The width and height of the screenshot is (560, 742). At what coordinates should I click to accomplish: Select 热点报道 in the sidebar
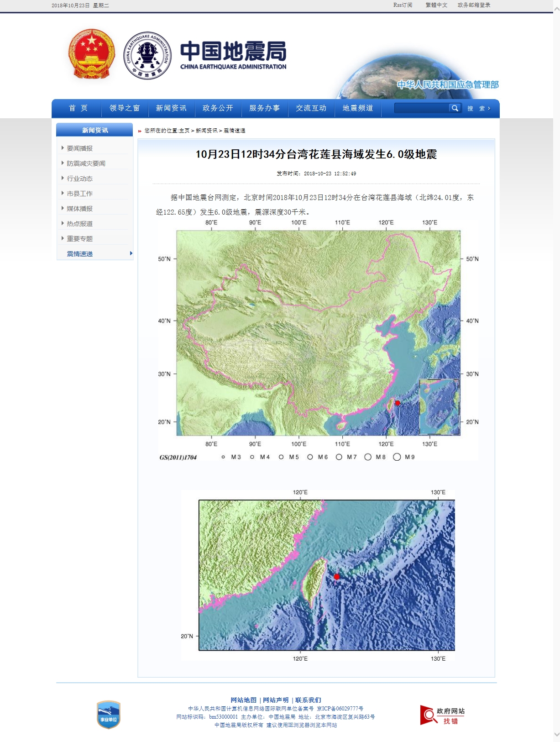79,224
